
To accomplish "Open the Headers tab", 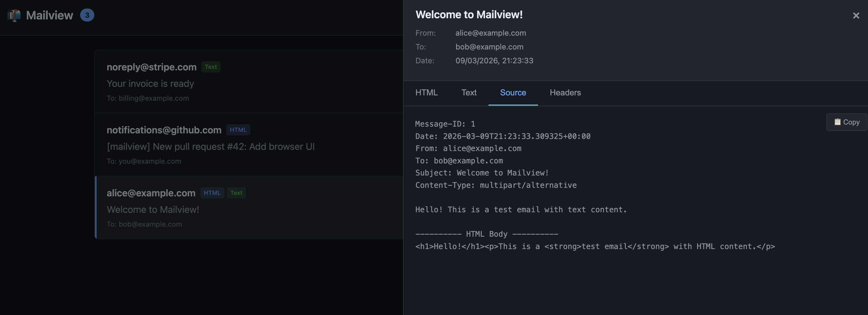I will 565,92.
